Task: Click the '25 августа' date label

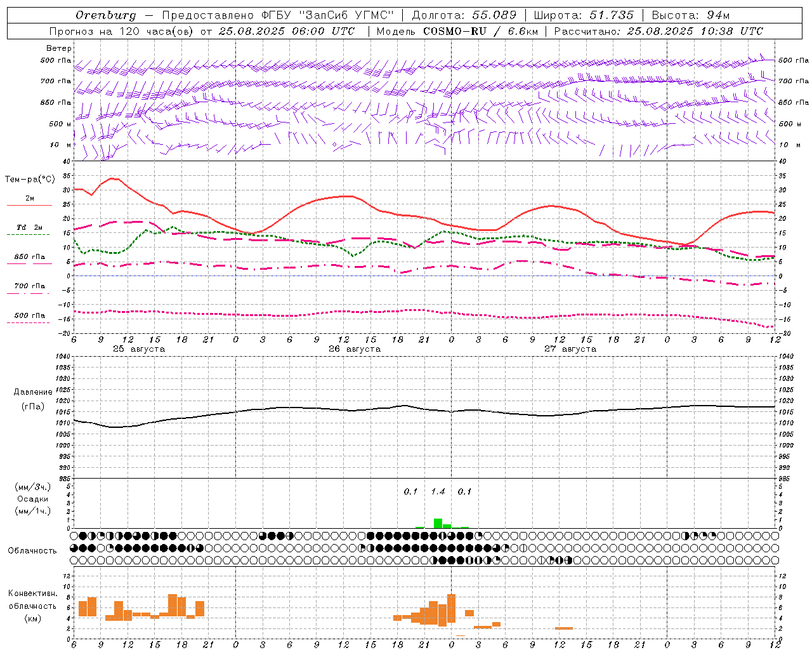Action: click(x=139, y=349)
